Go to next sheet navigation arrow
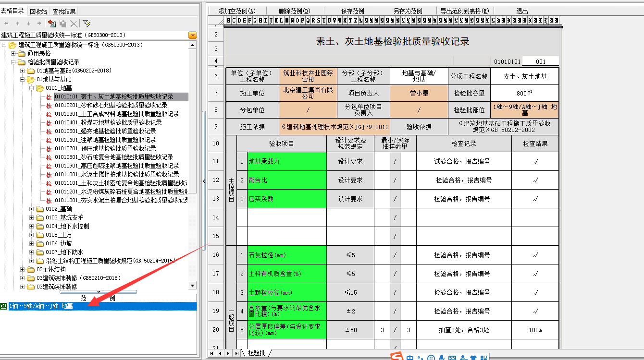 pos(228,353)
